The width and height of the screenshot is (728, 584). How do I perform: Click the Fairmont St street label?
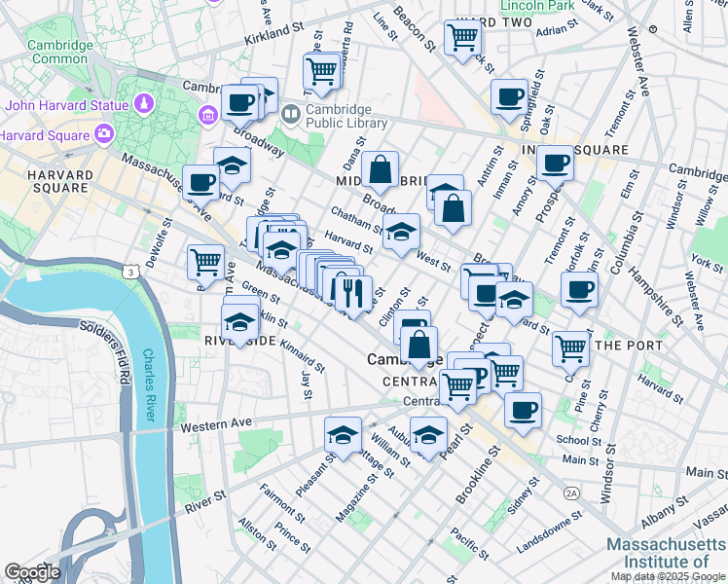click(282, 503)
